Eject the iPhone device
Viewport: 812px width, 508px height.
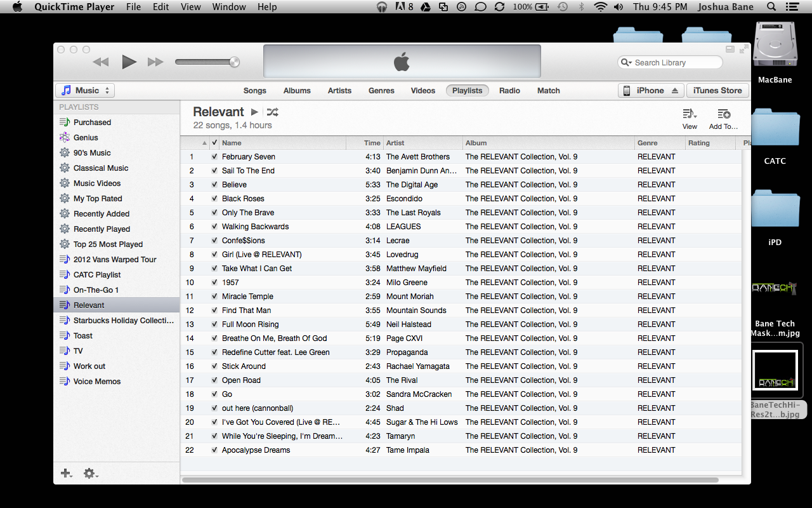675,91
